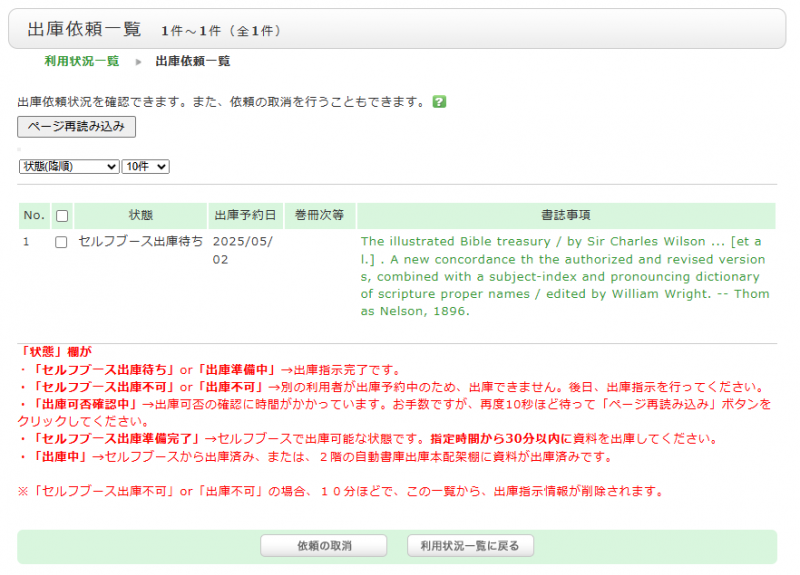Open the 状態(降順) sort order dropdown
The width and height of the screenshot is (800, 575).
click(x=69, y=166)
